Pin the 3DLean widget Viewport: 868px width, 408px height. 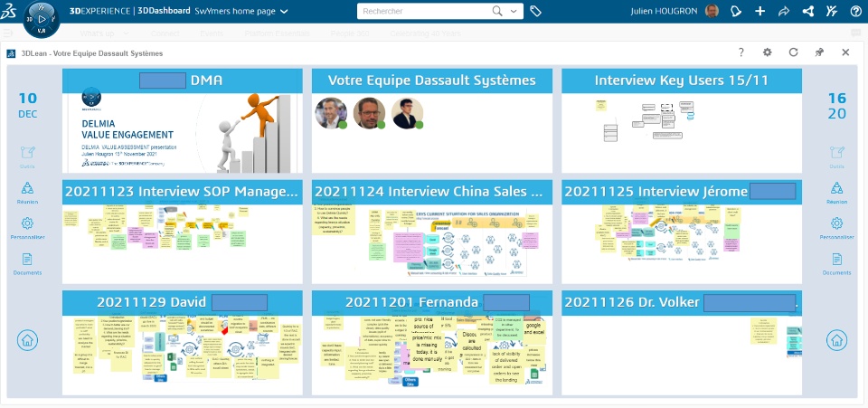[x=819, y=52]
